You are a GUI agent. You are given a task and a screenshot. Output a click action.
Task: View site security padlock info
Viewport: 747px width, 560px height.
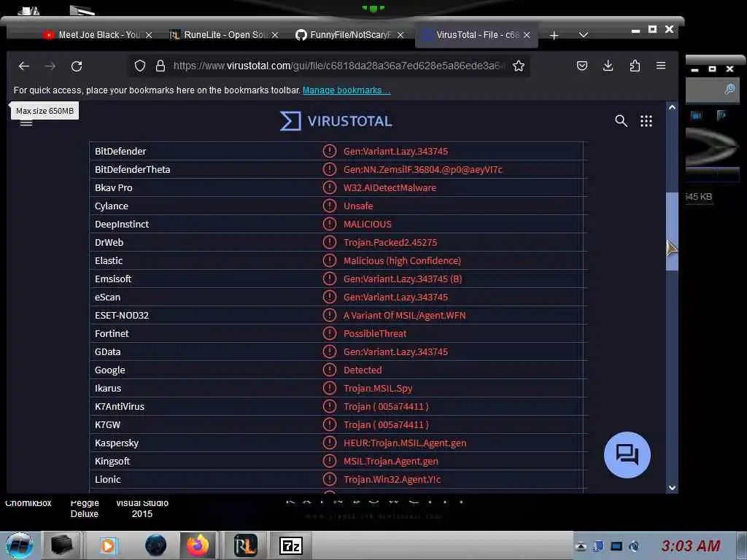tap(160, 66)
